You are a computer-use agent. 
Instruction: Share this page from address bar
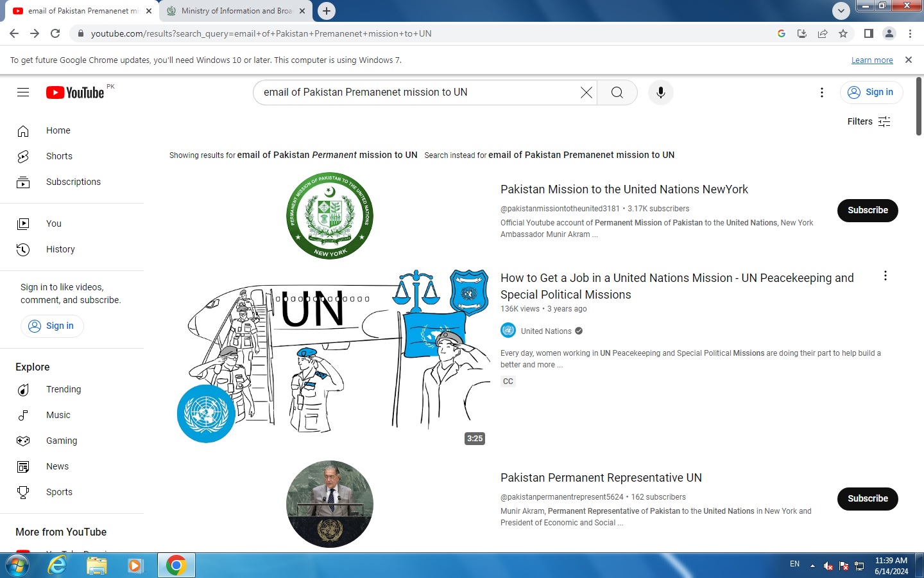pos(823,33)
